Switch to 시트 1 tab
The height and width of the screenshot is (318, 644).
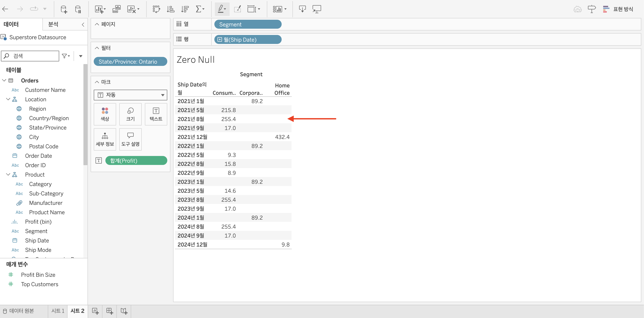(58, 311)
